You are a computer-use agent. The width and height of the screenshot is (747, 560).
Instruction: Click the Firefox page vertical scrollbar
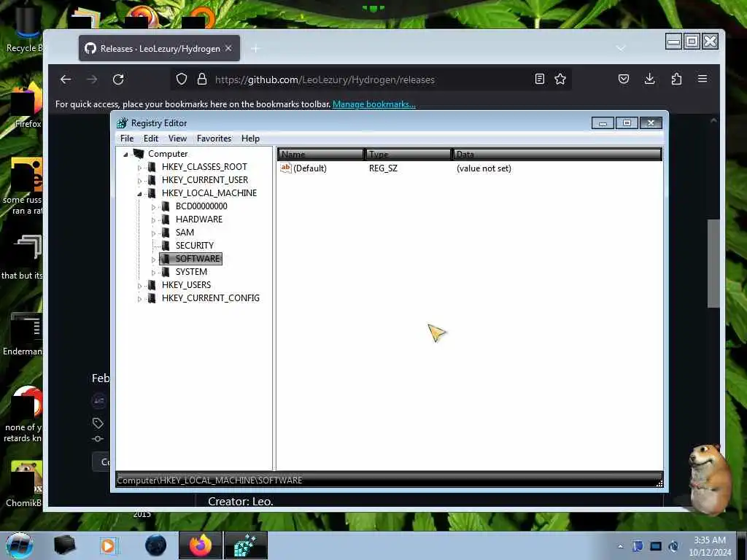713,263
